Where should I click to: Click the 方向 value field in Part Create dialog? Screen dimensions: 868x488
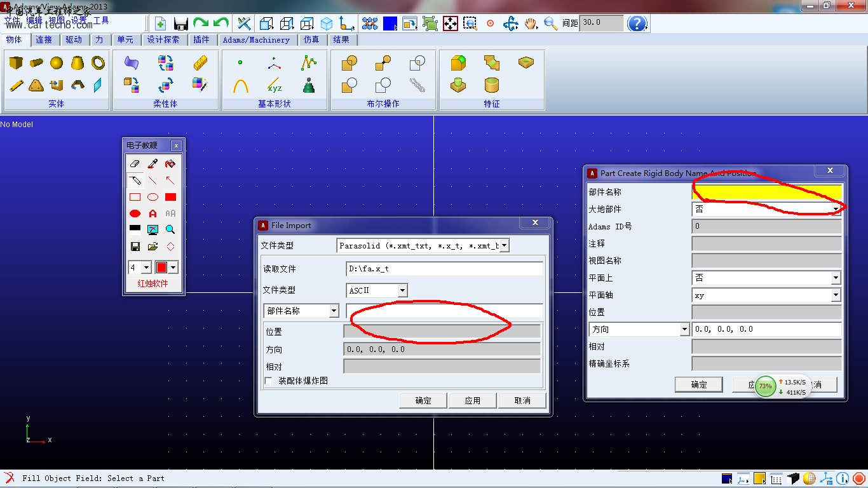[767, 329]
